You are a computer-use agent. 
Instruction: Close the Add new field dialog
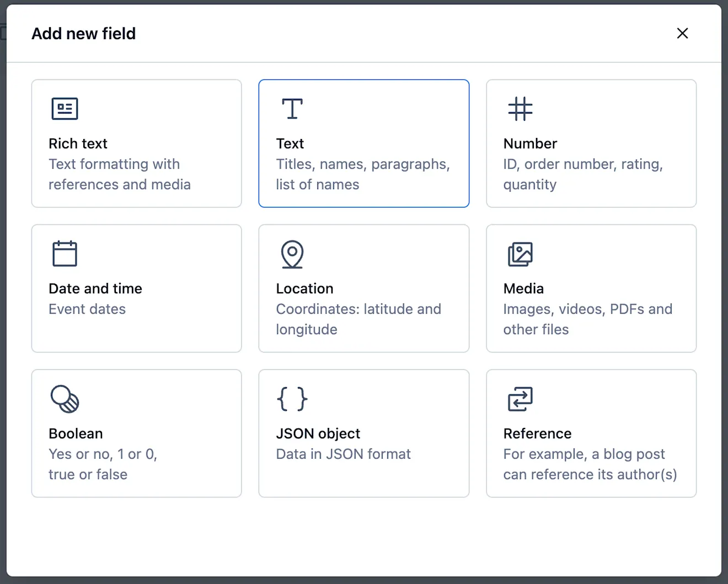click(682, 34)
